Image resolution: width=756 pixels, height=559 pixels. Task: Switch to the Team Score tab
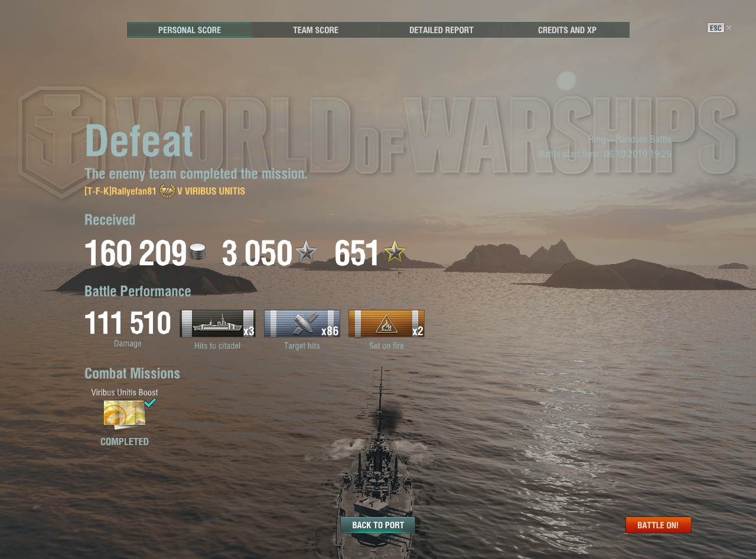[315, 30]
